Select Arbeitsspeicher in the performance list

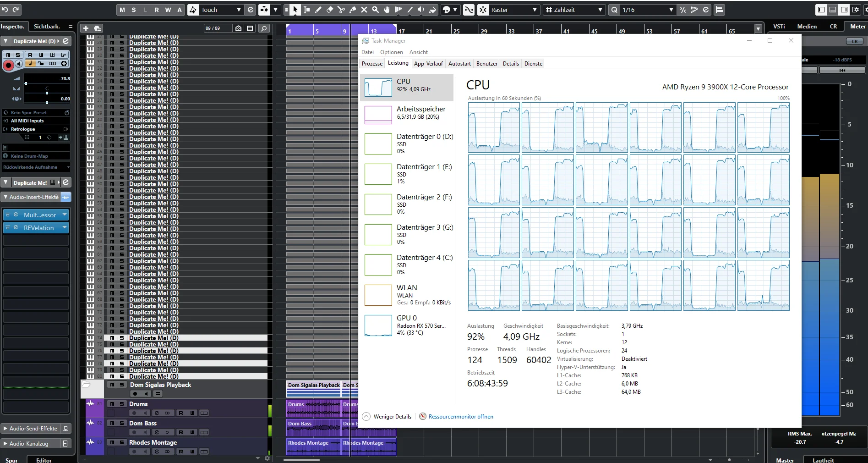[x=407, y=115]
